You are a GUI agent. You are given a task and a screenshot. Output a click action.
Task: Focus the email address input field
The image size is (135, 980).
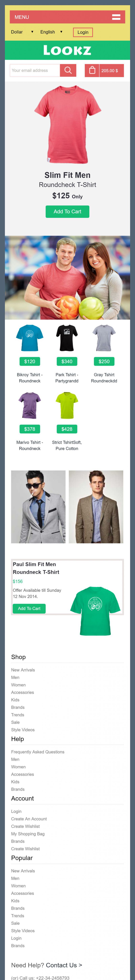click(35, 70)
